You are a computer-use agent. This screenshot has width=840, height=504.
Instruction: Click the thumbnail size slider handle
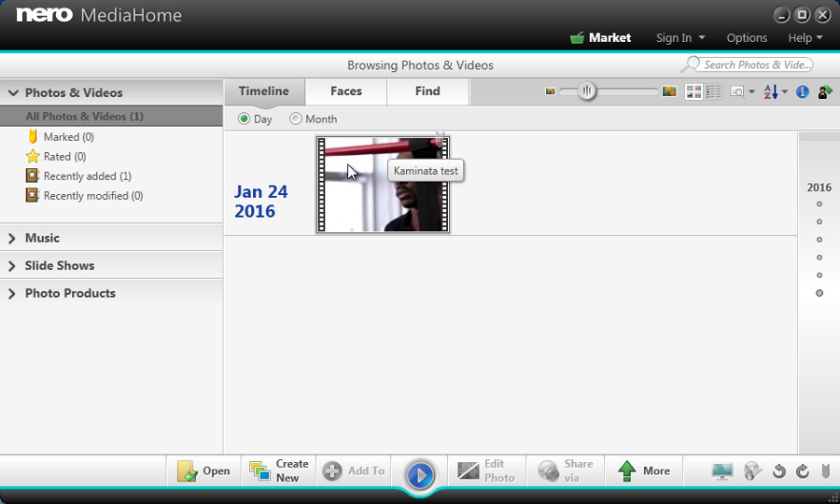click(587, 91)
